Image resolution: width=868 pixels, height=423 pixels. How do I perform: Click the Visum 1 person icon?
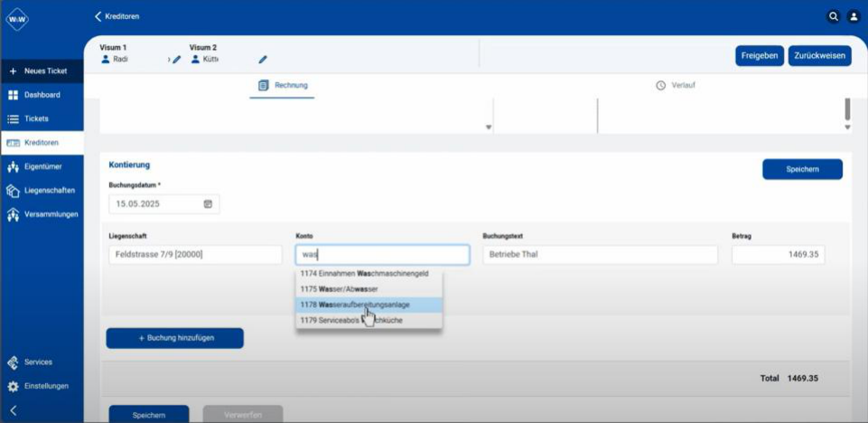pos(105,60)
